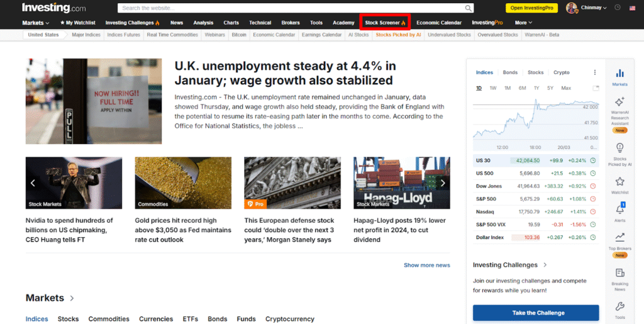Expand the Markets dropdown in navbar
The image size is (644, 324).
(36, 23)
